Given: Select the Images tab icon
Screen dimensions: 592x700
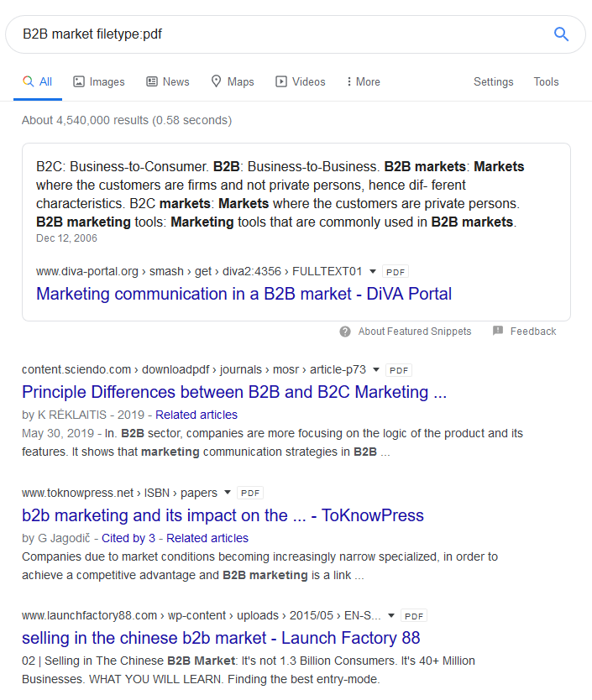Looking at the screenshot, I should pyautogui.click(x=79, y=81).
